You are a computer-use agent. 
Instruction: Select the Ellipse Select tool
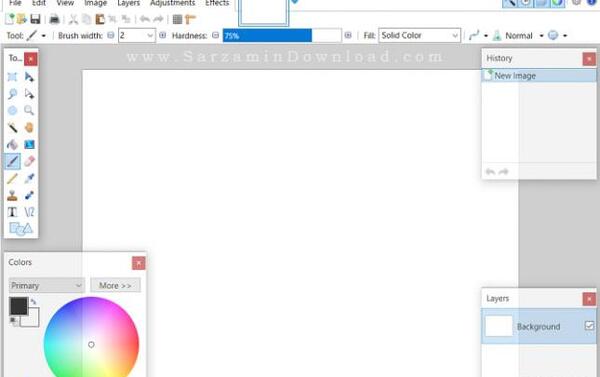pyautogui.click(x=12, y=111)
